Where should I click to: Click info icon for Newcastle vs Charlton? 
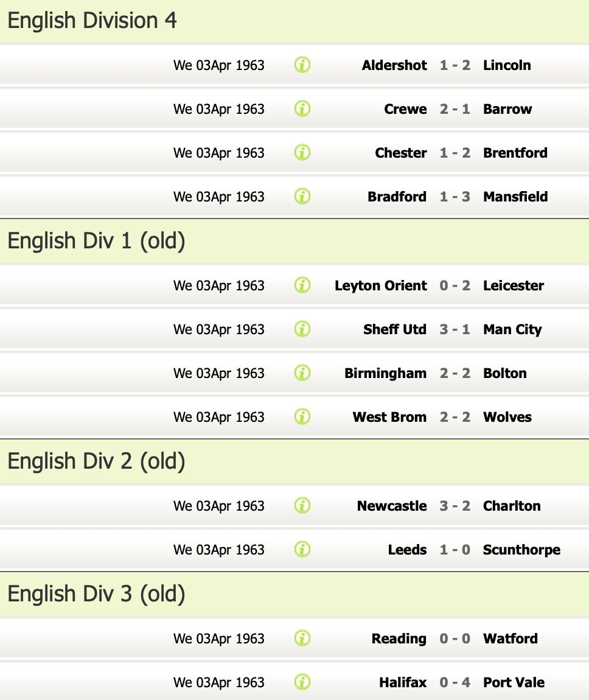pos(302,505)
